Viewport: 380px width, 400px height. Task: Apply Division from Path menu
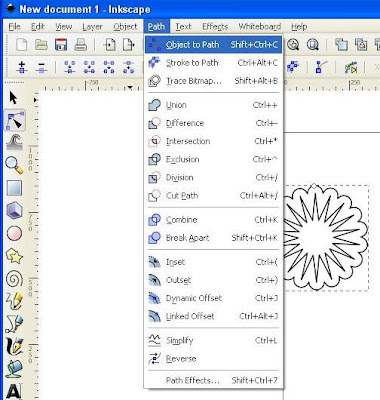213,177
